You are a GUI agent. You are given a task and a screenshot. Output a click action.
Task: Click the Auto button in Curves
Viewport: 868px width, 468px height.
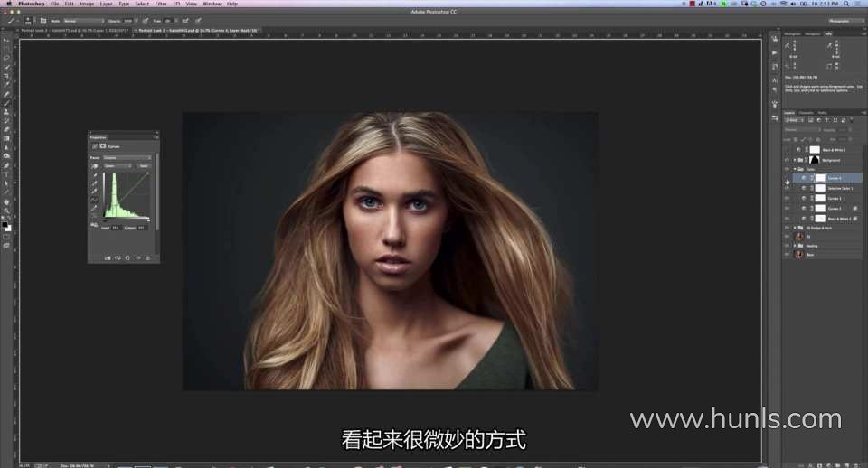144,166
